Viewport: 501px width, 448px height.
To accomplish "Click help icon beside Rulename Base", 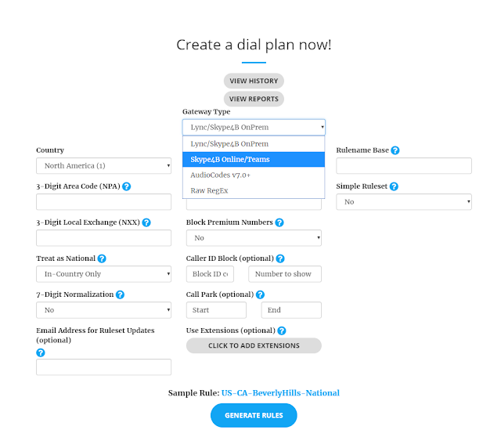I will point(395,150).
